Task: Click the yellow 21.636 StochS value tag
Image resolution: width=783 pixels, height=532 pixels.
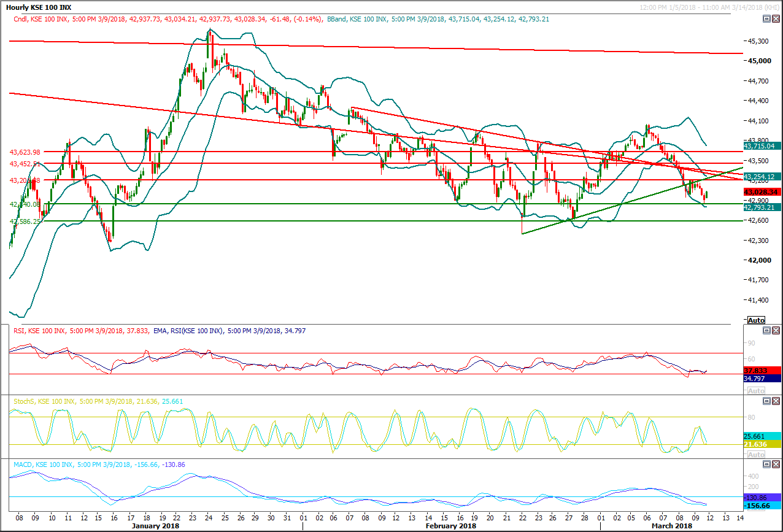Action: tap(761, 444)
